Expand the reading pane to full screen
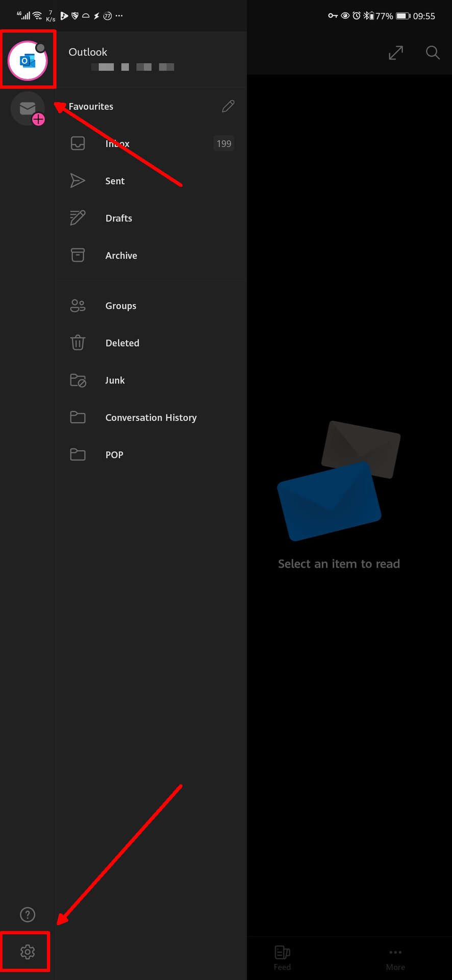 [x=396, y=53]
